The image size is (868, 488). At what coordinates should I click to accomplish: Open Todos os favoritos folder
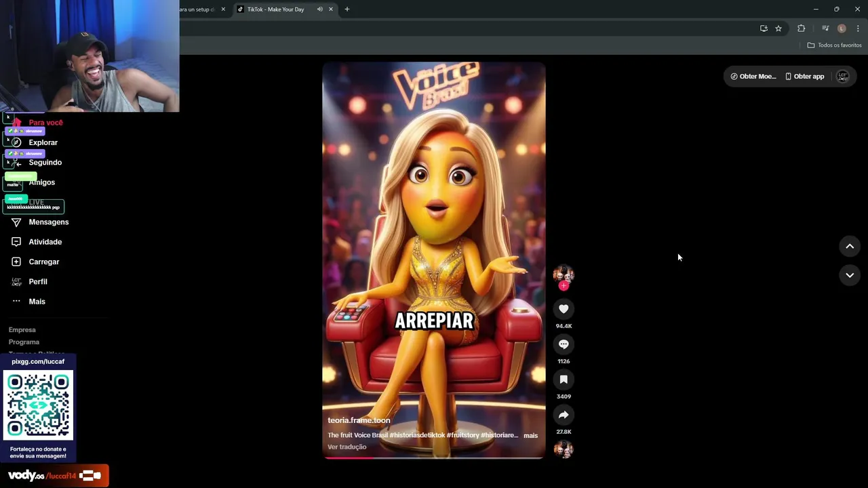(834, 45)
